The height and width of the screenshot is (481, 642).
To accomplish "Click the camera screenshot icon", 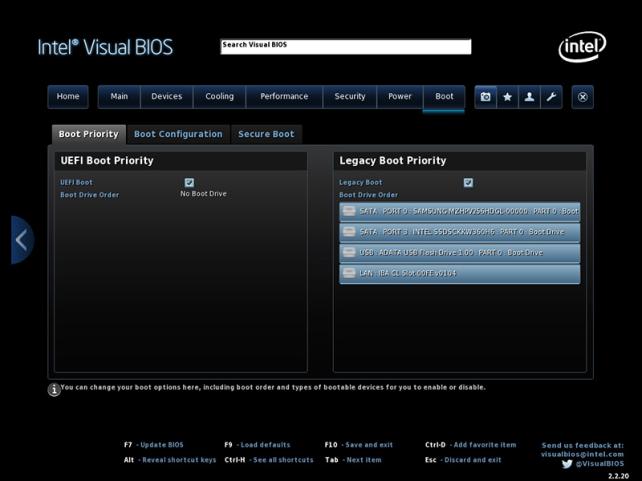I will (x=486, y=97).
